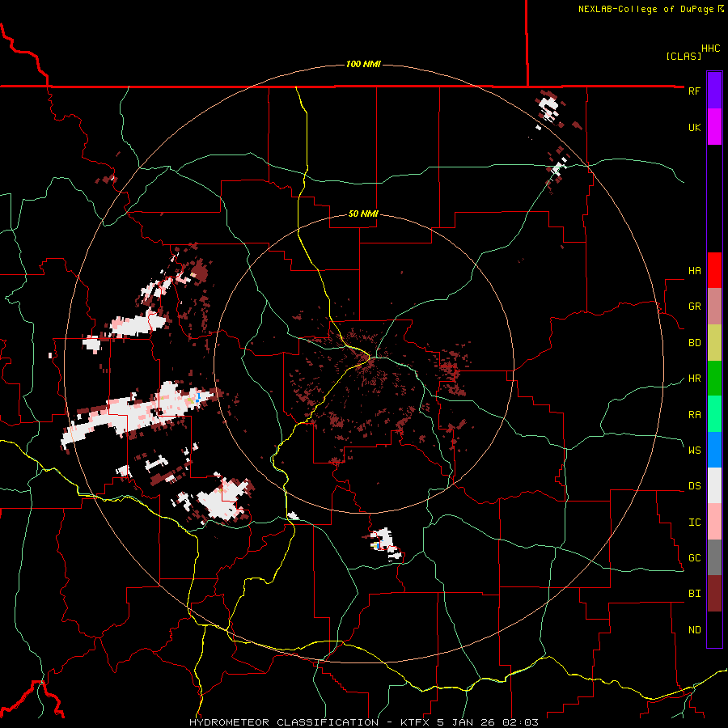Click the HR green legend swatch

(714, 379)
